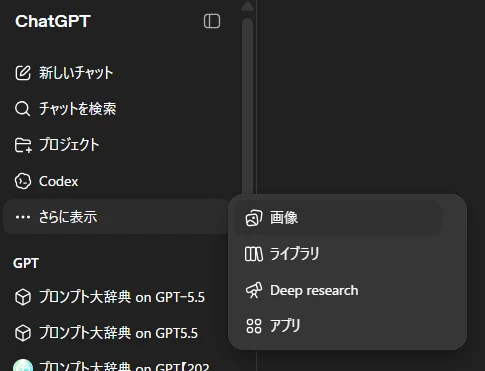Viewport: 485px width, 371px height.
Task: Click the three-dots icon beside さらに表示
Action: tap(23, 217)
